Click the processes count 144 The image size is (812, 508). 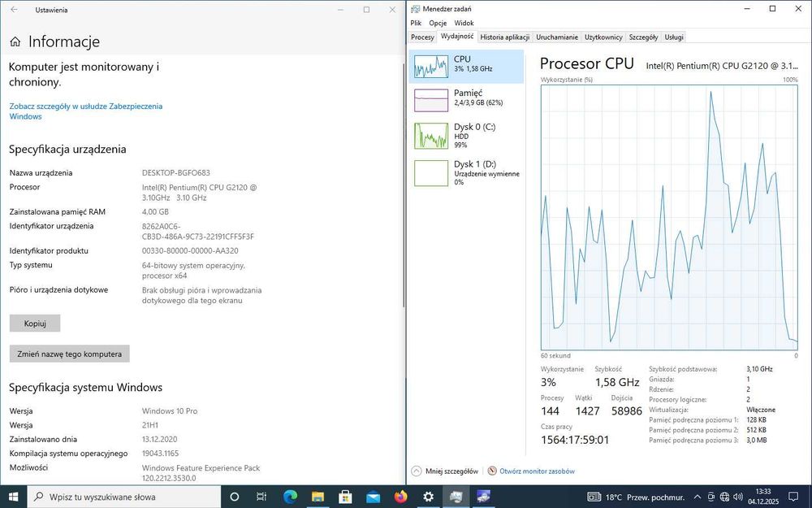(550, 411)
